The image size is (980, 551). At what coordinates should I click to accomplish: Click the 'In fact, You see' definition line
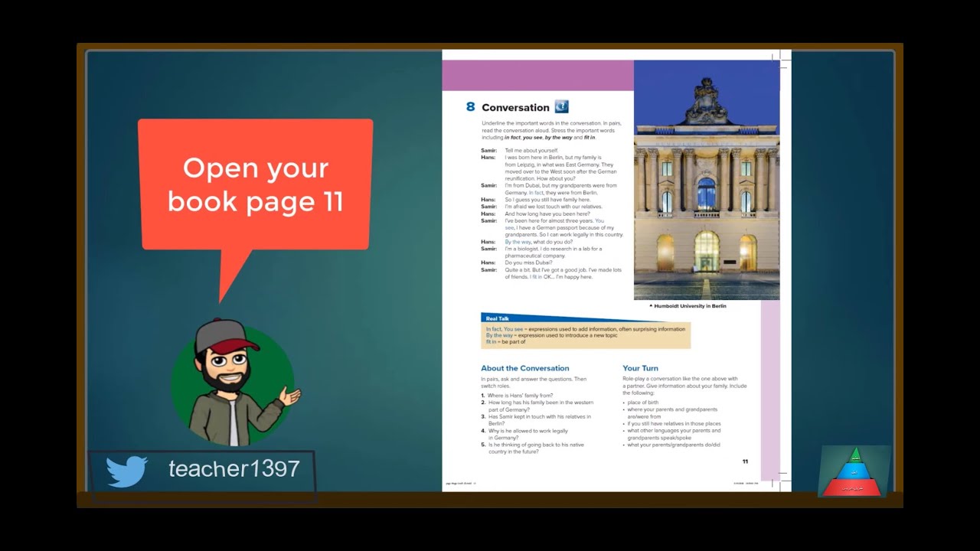586,329
